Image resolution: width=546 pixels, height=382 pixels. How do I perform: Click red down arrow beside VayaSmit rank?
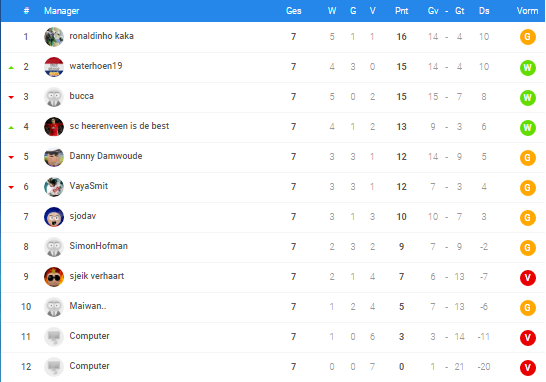pyautogui.click(x=11, y=187)
